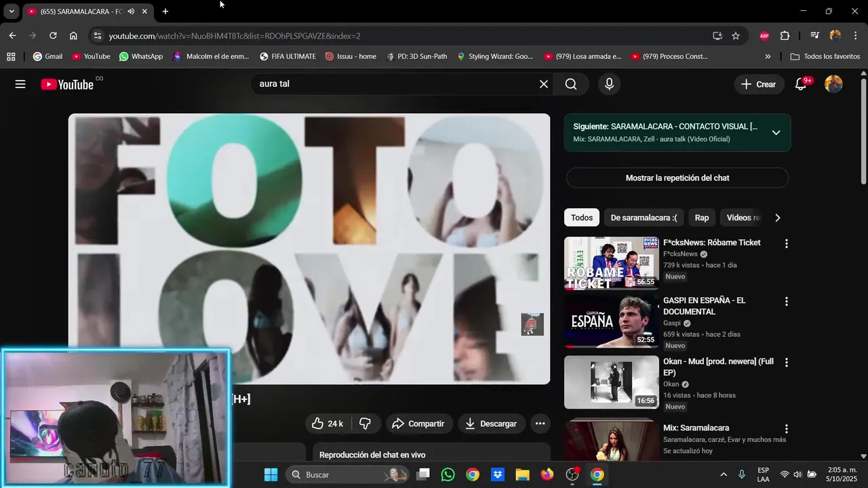868x488 pixels.
Task: Open volume control in system tray
Action: pyautogui.click(x=797, y=474)
